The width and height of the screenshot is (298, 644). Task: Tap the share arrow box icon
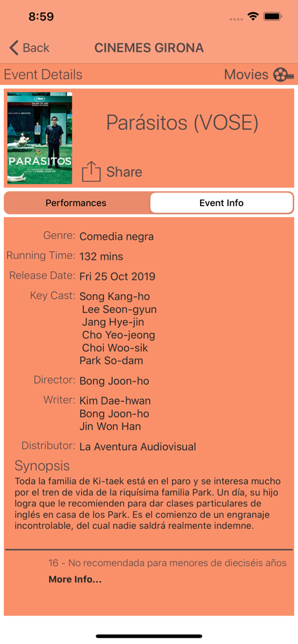pos(91,171)
